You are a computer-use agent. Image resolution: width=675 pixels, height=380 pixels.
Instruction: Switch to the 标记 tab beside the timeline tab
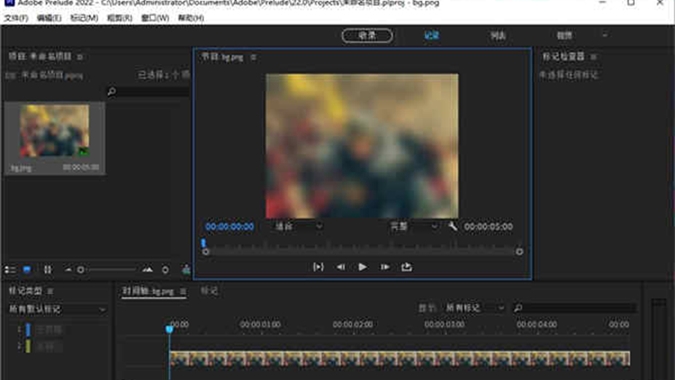209,291
